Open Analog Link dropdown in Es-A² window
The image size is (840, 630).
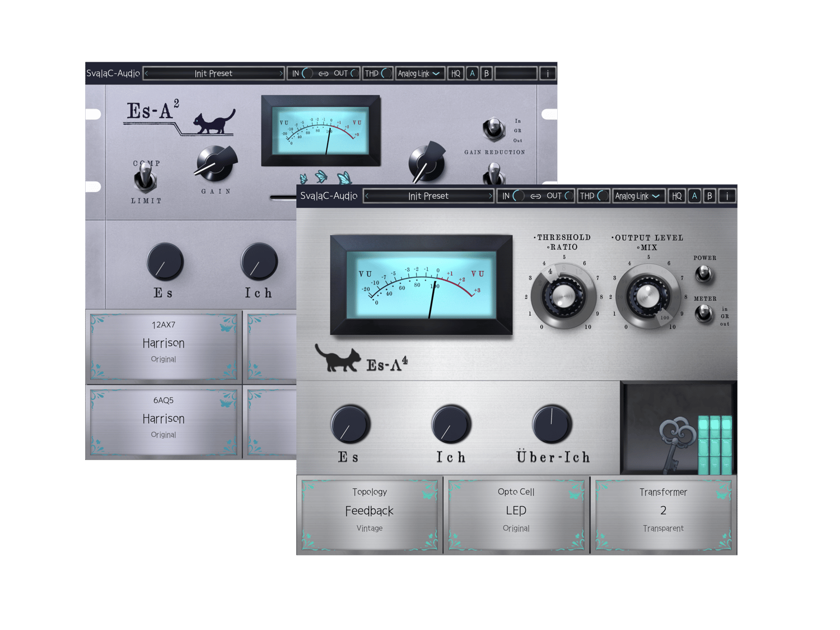(x=419, y=73)
